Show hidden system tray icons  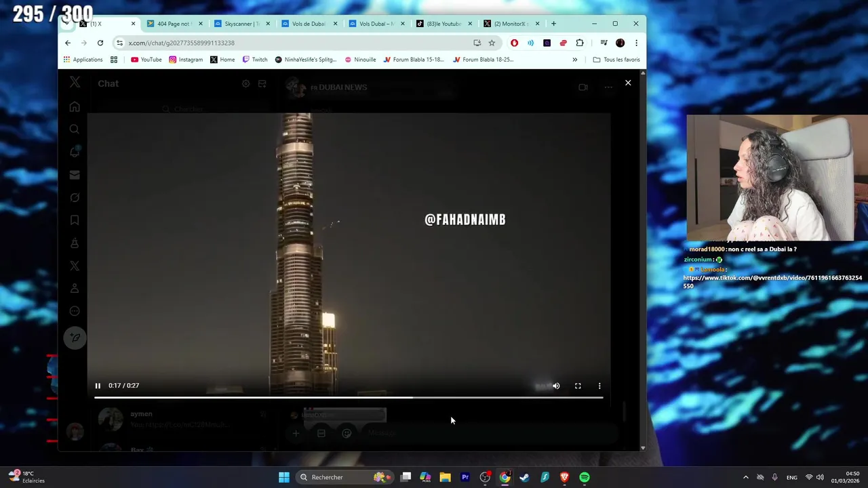pos(745,477)
